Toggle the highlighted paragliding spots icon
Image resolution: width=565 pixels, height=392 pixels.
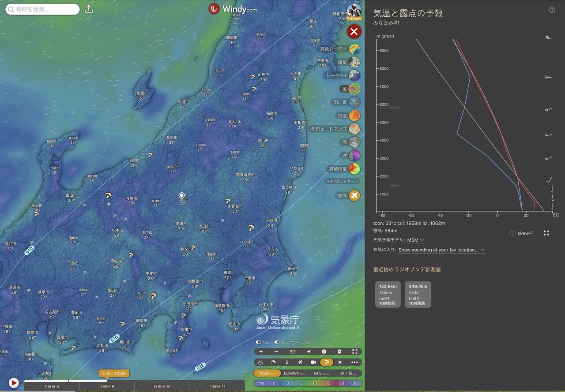click(327, 362)
